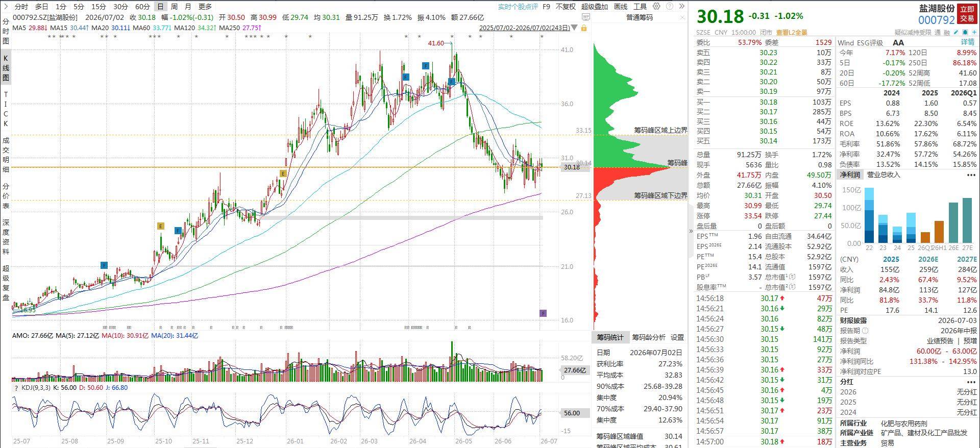
Task: Open the 画线 drawing menu
Action: 621,7
